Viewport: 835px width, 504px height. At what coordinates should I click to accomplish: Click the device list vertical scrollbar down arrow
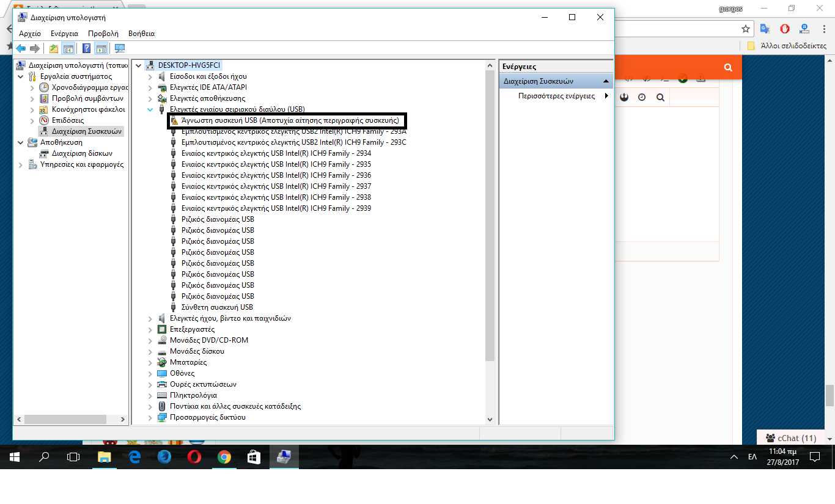(x=490, y=420)
